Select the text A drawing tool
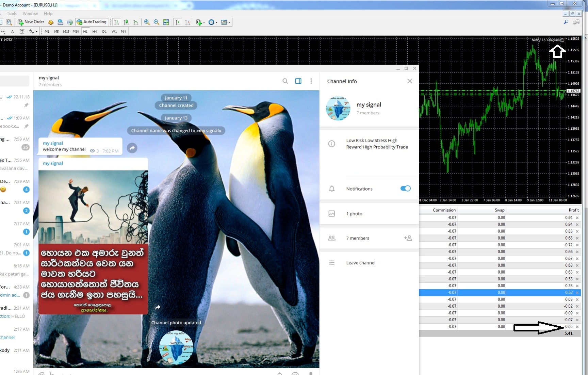Viewport: 588px width, 375px height. [13, 31]
